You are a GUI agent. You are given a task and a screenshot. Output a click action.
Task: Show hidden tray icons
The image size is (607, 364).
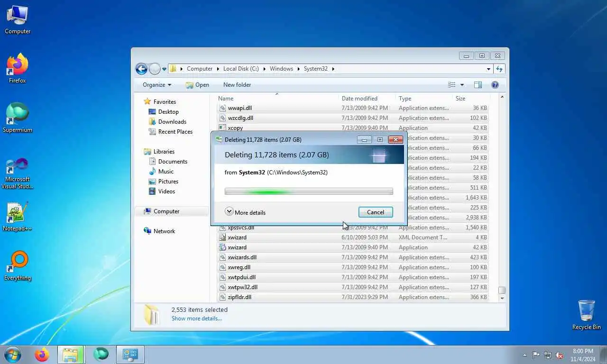pos(524,355)
